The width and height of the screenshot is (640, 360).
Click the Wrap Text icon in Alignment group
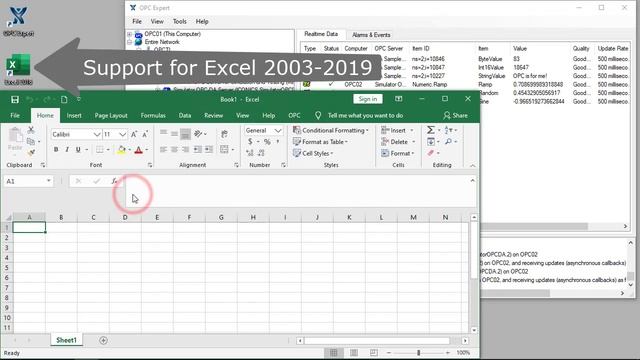[x=224, y=134]
